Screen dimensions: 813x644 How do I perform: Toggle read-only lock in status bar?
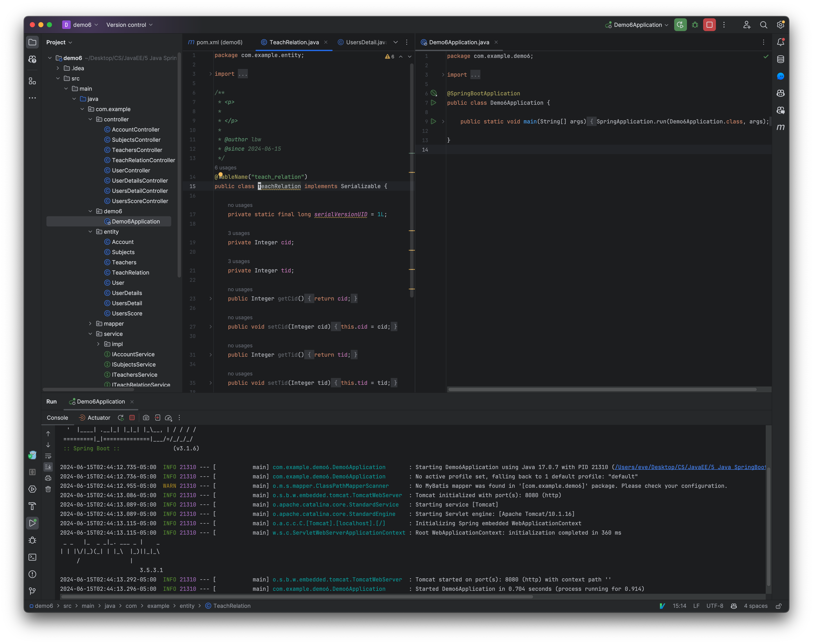click(779, 606)
